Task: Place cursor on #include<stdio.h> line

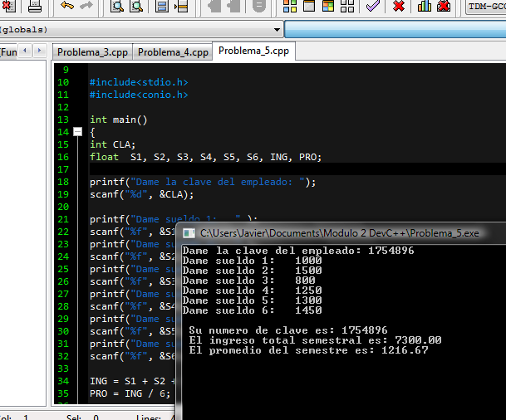Action: click(x=139, y=82)
